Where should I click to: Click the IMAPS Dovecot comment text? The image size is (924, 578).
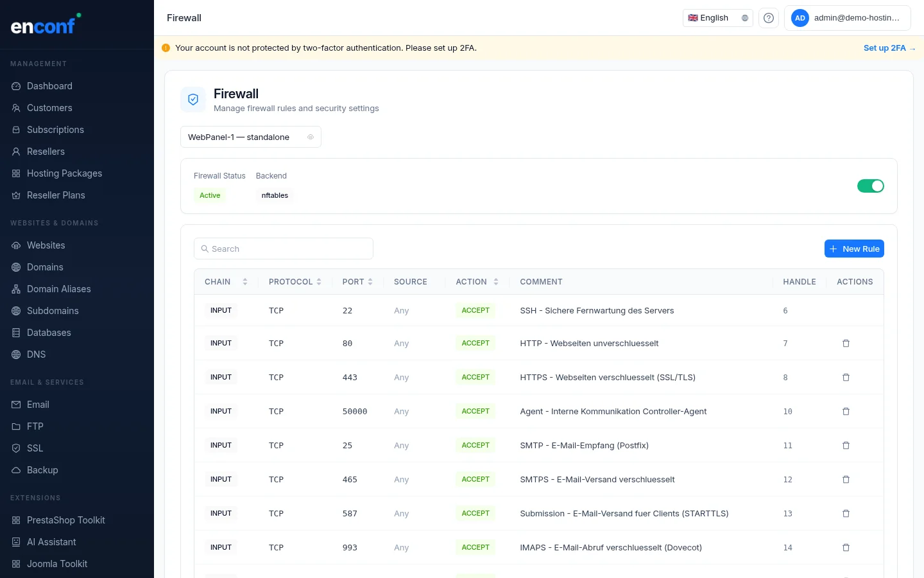[611, 548]
